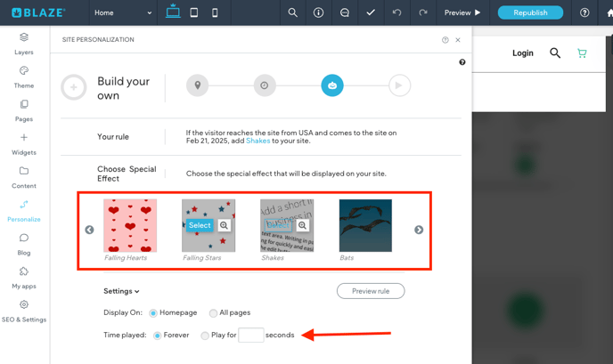The image size is (613, 364).
Task: Select the Homepage display option
Action: pyautogui.click(x=154, y=313)
